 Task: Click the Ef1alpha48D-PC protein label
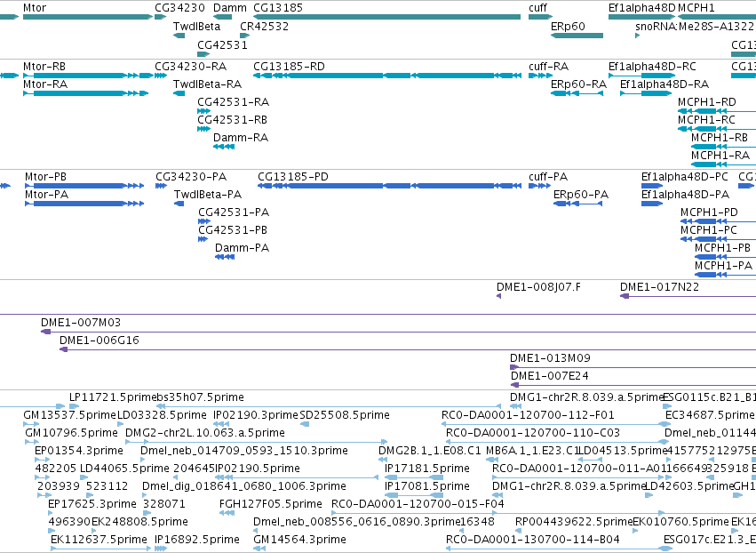[685, 177]
